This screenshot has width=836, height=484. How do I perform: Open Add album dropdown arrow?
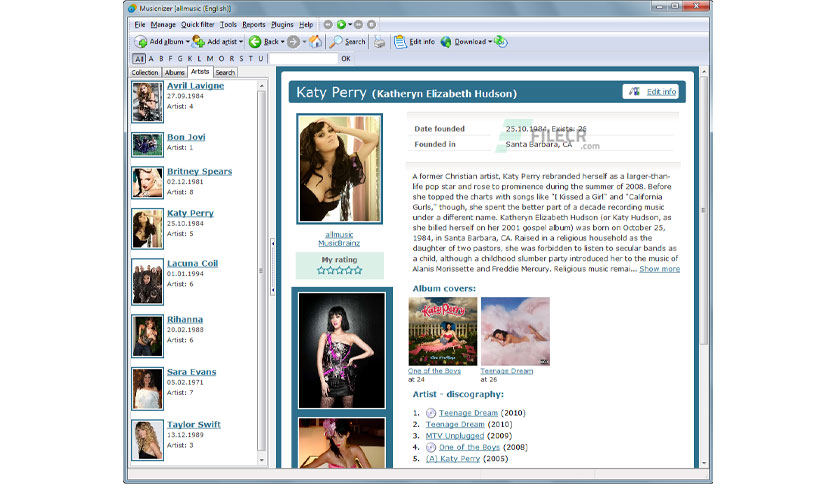click(x=188, y=42)
